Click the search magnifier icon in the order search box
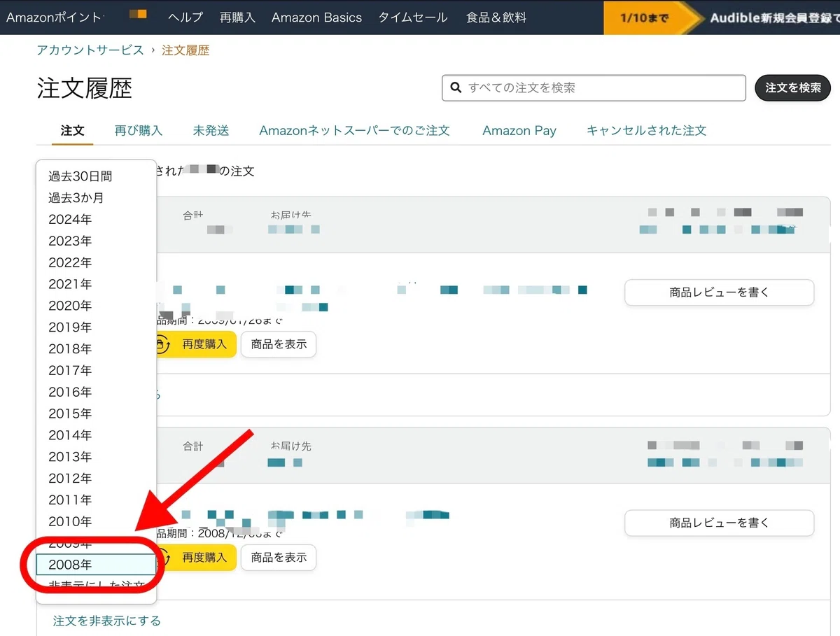840x636 pixels. [456, 88]
